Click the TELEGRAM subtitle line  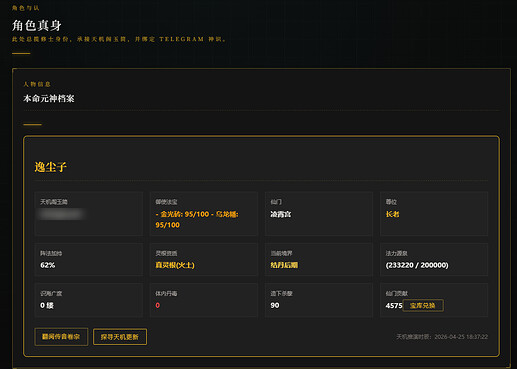coord(119,39)
